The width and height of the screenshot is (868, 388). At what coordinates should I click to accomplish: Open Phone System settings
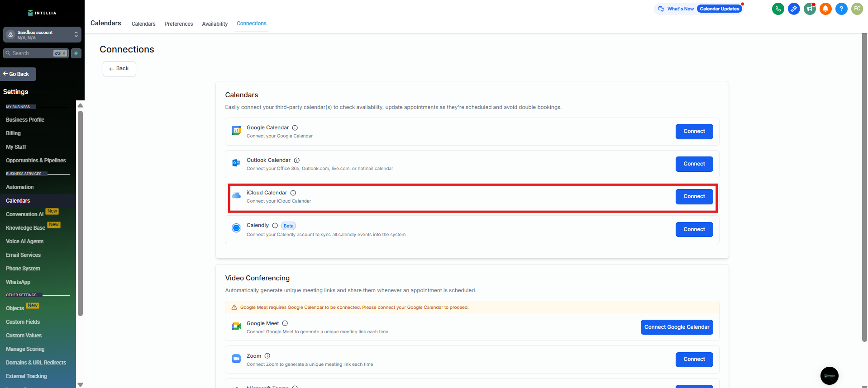coord(23,269)
